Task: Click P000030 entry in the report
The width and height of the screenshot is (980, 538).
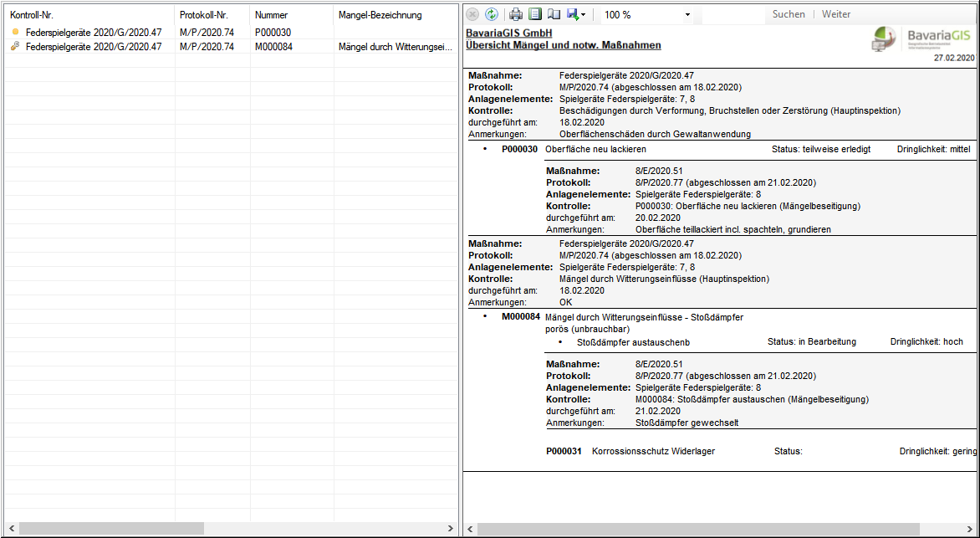Action: click(521, 150)
